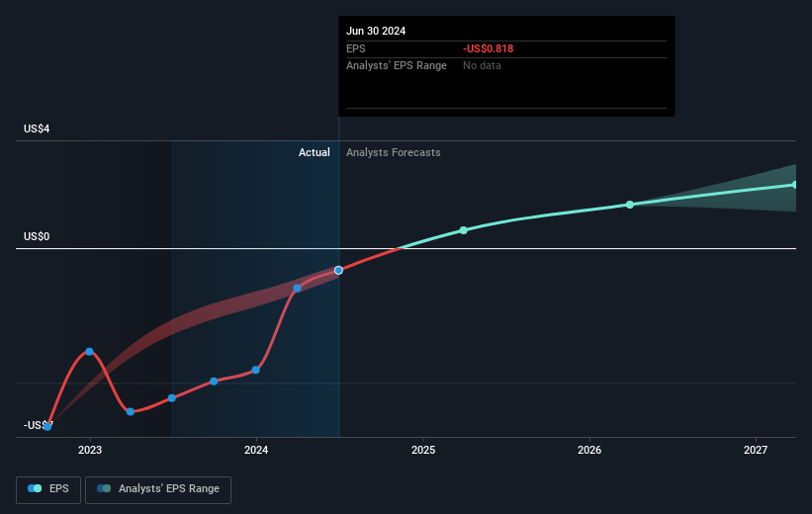Click the Actual section label

314,152
